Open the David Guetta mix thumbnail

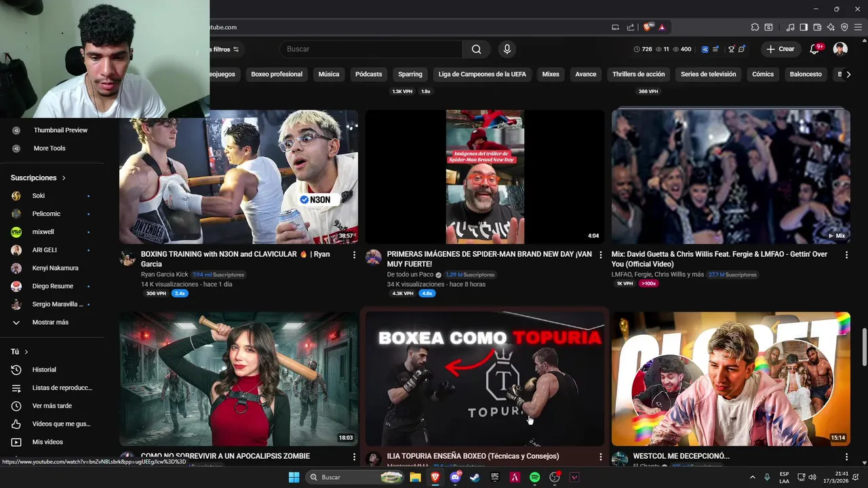point(731,178)
